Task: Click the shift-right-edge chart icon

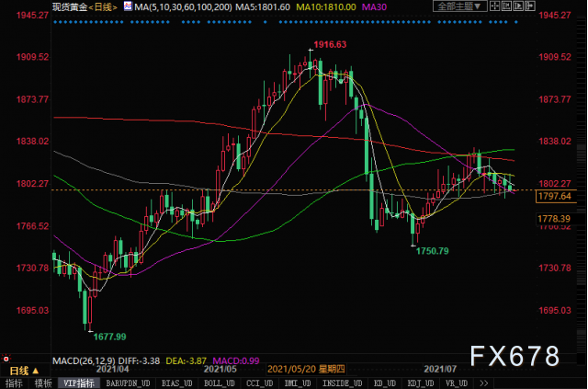Action: tap(530, 6)
